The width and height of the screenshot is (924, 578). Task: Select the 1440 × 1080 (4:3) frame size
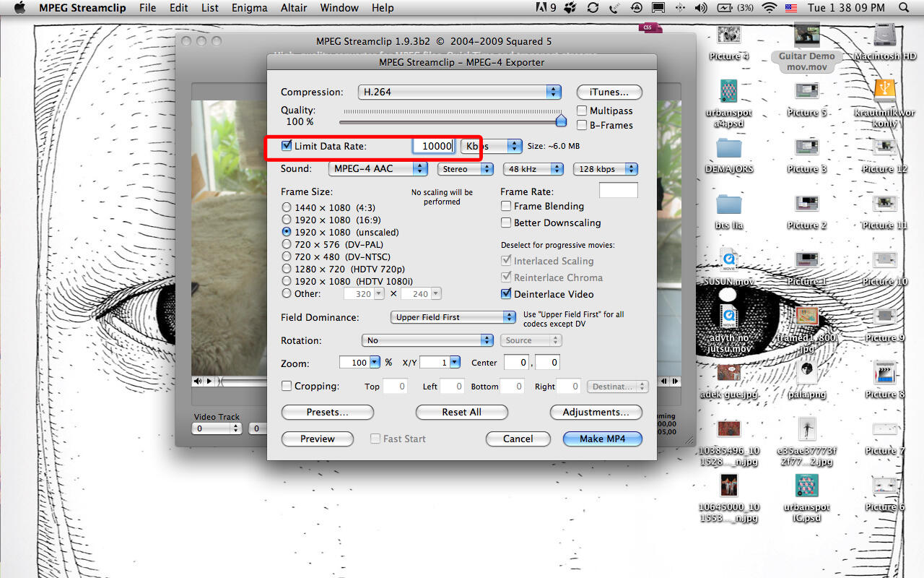[x=287, y=207]
